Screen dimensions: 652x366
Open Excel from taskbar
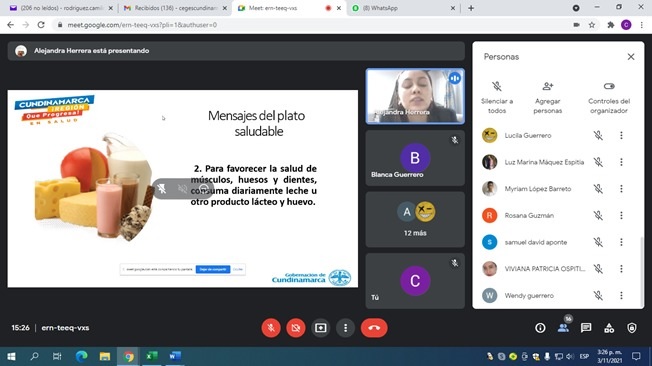151,356
